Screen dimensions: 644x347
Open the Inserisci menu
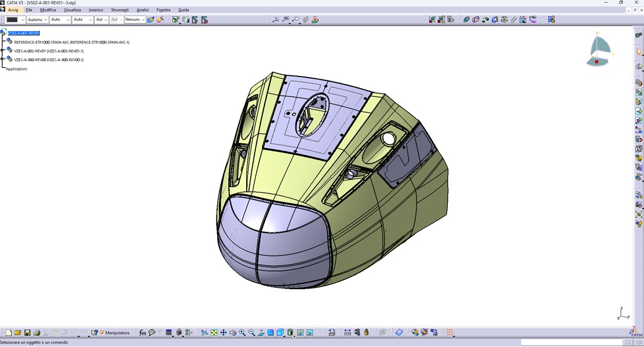[96, 10]
